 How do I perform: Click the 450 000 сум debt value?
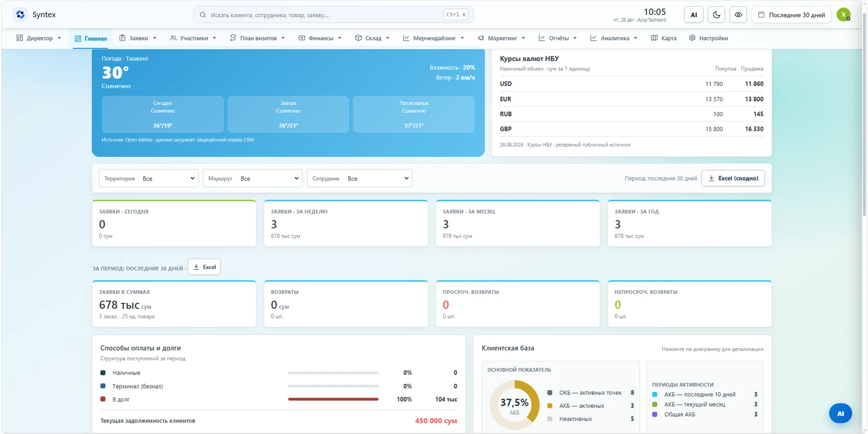click(436, 420)
